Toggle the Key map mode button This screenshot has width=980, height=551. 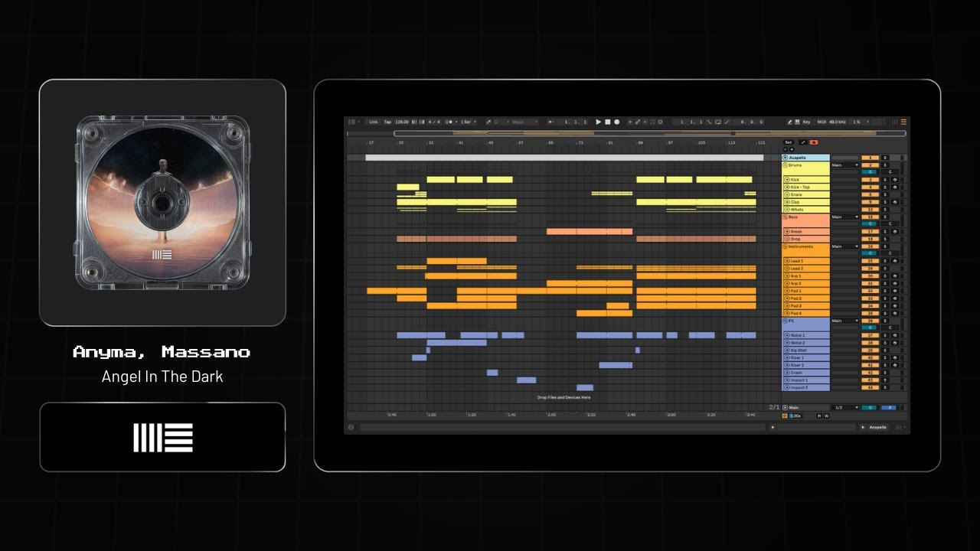click(806, 122)
